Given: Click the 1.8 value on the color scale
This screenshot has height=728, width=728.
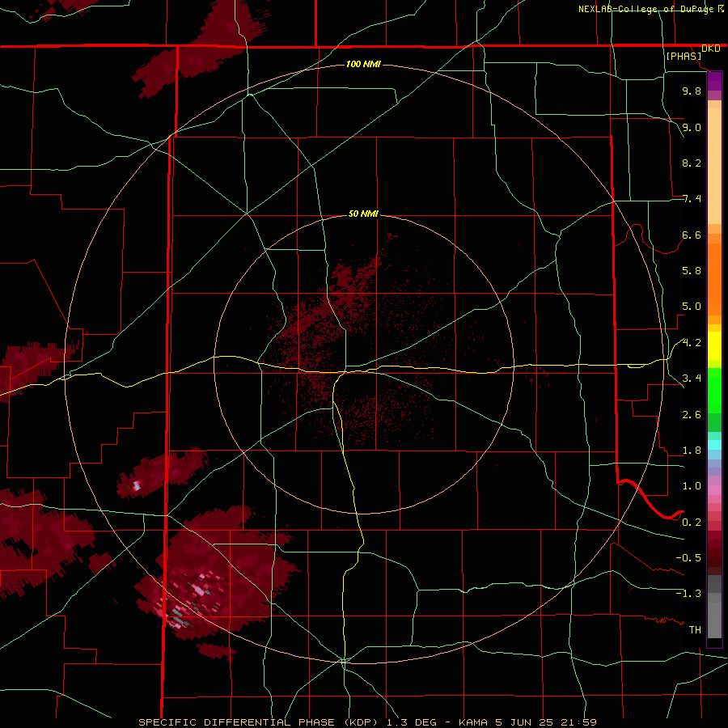Looking at the screenshot, I should [692, 451].
